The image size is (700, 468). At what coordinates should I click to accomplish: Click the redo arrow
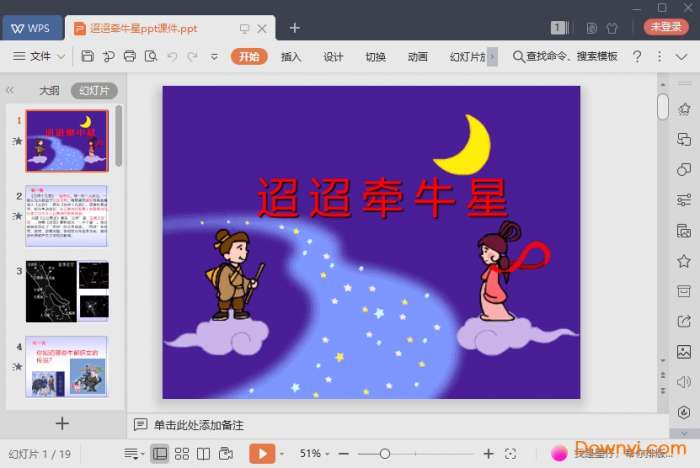point(192,56)
